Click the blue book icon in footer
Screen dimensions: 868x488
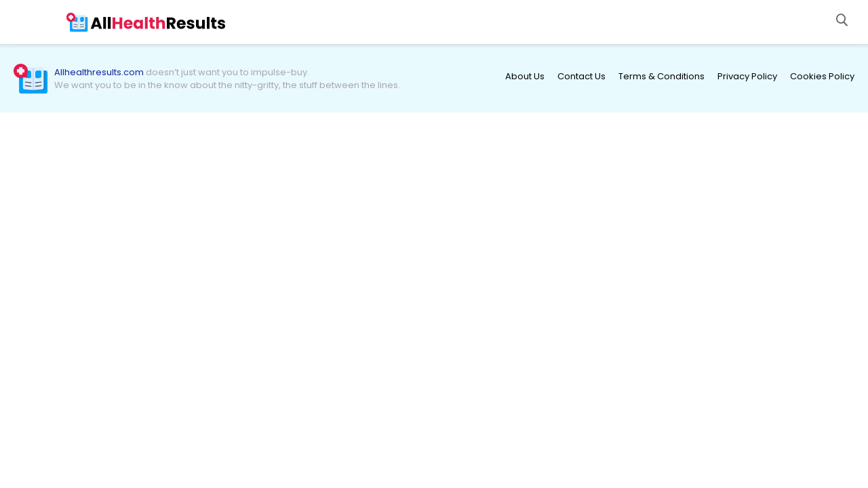tap(34, 81)
